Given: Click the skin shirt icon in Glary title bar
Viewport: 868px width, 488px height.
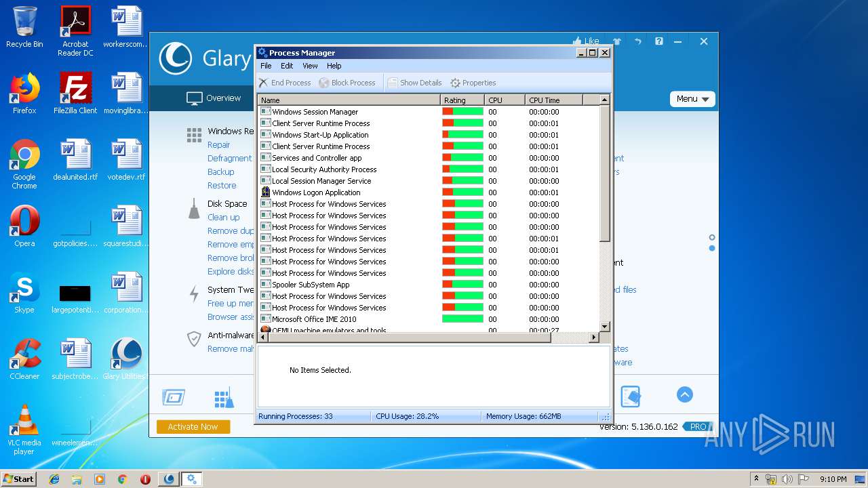Looking at the screenshot, I should [x=617, y=41].
